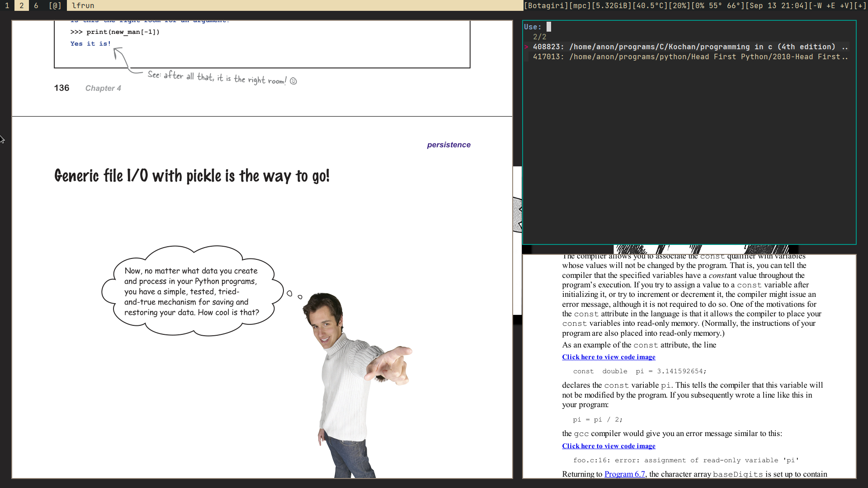Open first 'Click here to view code image' link above const double pi
The width and height of the screenshot is (868, 488).
point(609,357)
